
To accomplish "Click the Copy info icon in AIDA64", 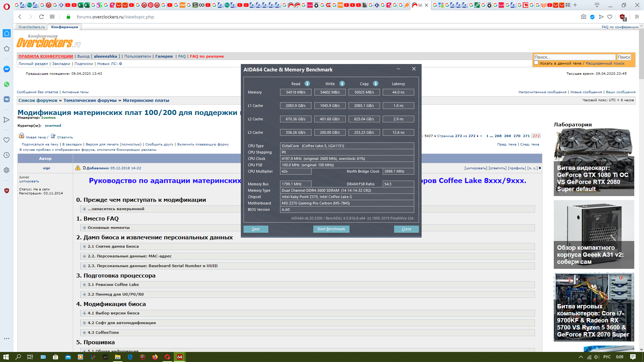I will [375, 83].
